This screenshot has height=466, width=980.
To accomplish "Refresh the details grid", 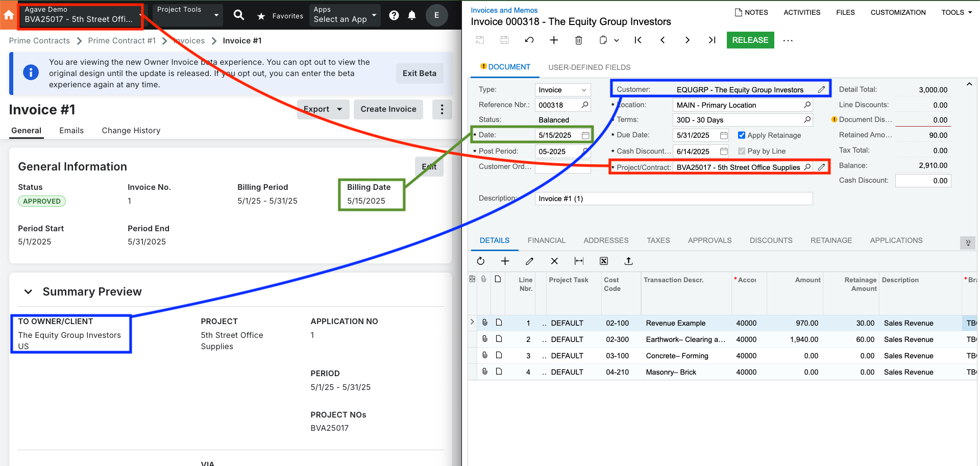I will 480,261.
